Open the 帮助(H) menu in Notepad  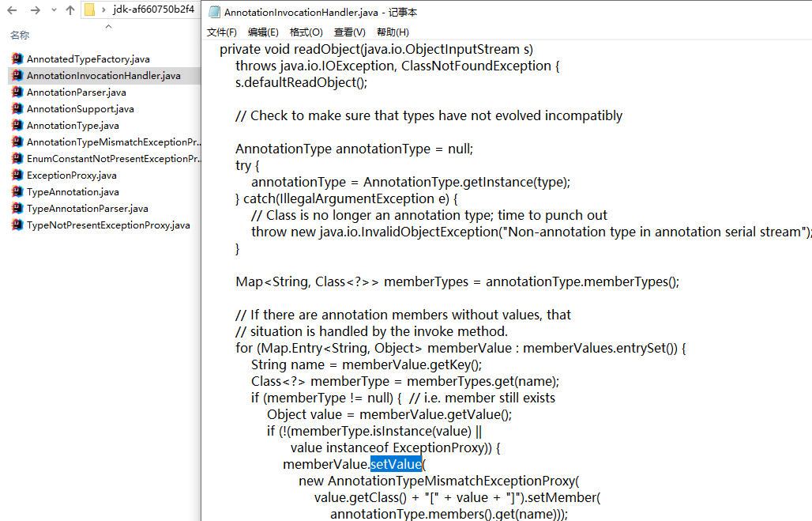tap(393, 32)
